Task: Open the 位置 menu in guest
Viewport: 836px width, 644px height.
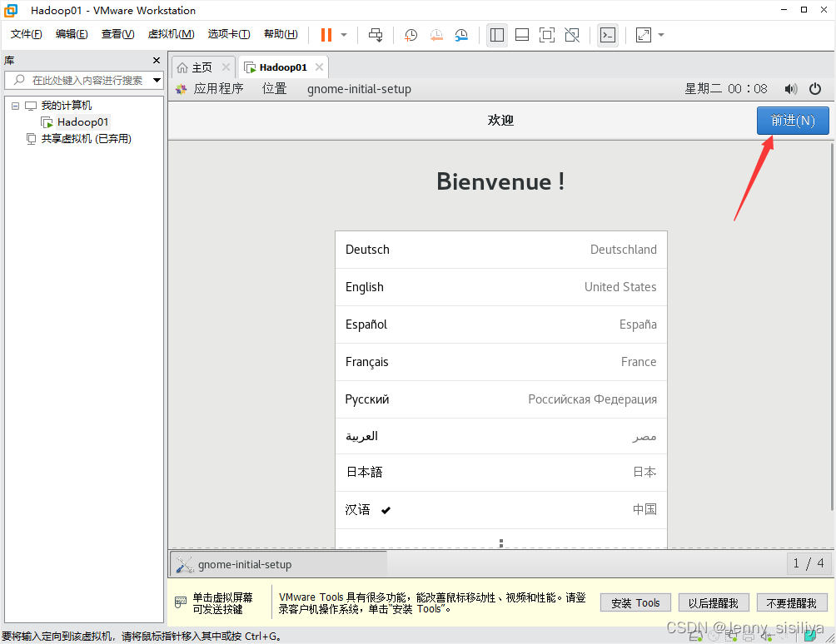Action: 275,89
